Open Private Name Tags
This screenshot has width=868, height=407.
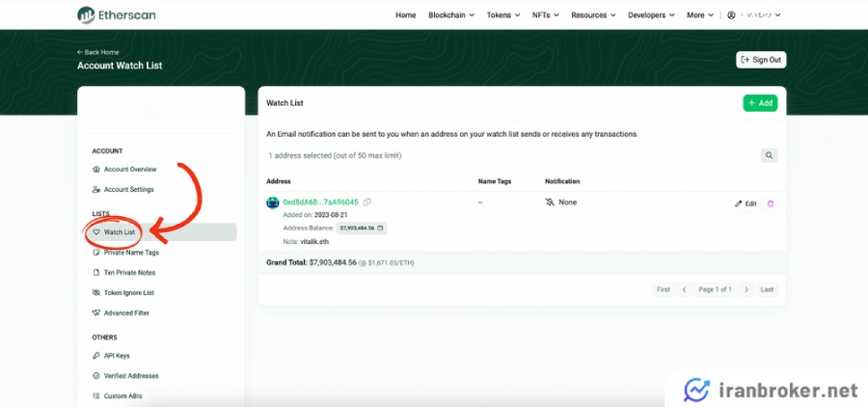click(x=125, y=253)
